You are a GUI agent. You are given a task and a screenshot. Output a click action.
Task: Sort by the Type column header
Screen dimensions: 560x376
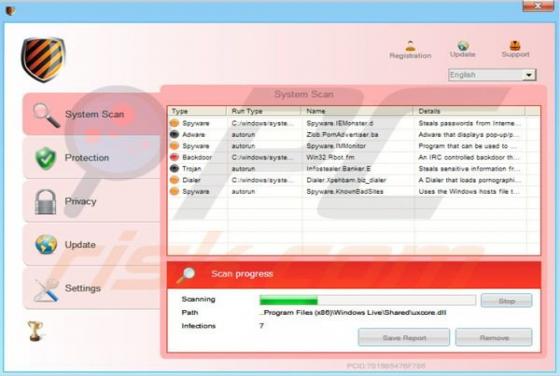click(197, 111)
